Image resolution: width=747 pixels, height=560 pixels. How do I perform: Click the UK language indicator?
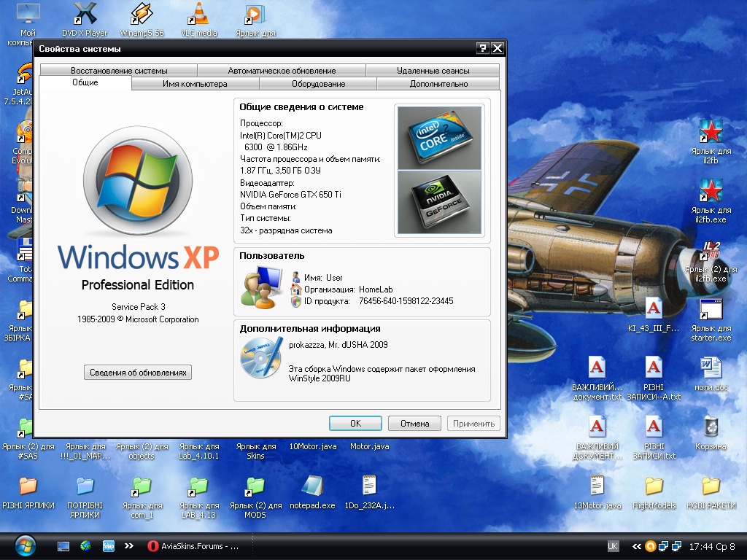(x=613, y=546)
